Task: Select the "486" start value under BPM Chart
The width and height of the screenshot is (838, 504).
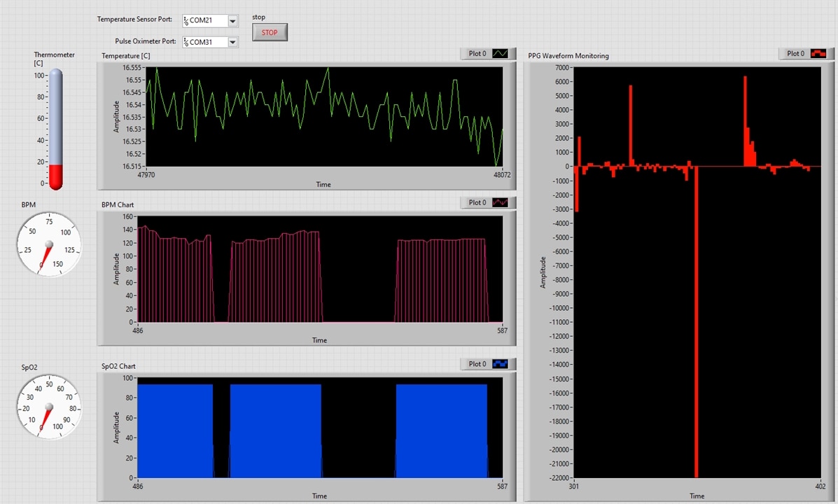Action: click(137, 331)
